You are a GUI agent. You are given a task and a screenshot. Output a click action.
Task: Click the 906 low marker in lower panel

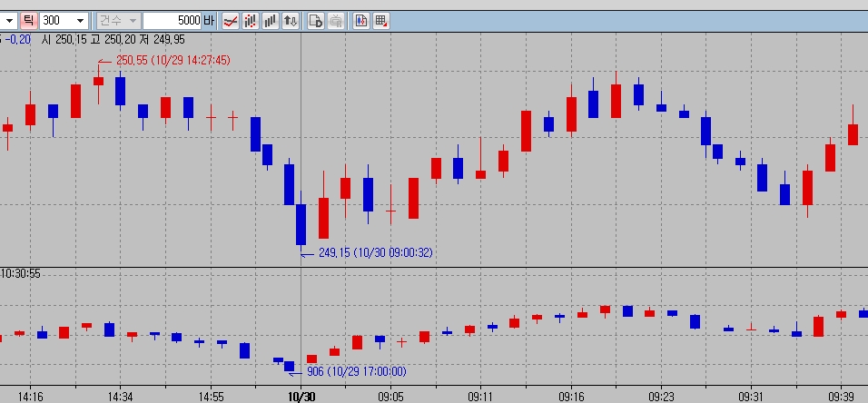click(x=356, y=371)
